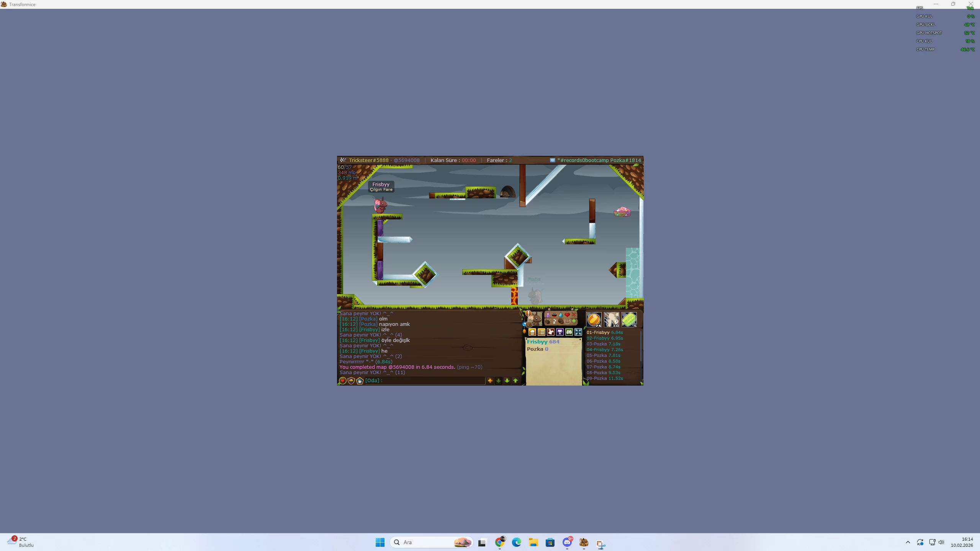The image size is (980, 551).
Task: Click the 'Peynirrrrrr *-* (6.84s)' chat line
Action: (366, 361)
